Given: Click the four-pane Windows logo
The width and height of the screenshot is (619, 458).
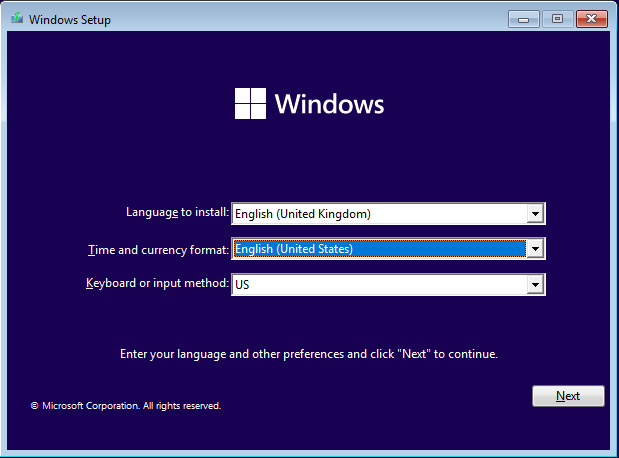Looking at the screenshot, I should pyautogui.click(x=250, y=104).
